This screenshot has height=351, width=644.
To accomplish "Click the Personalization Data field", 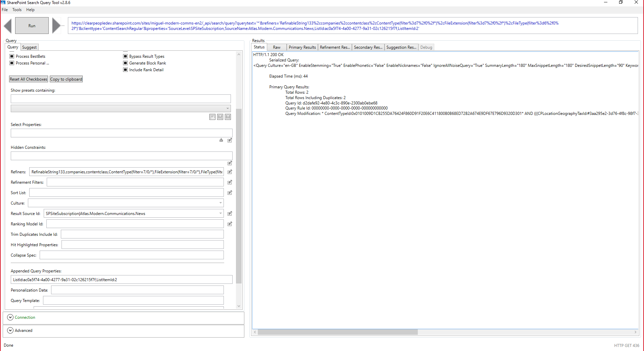I will [137, 290].
